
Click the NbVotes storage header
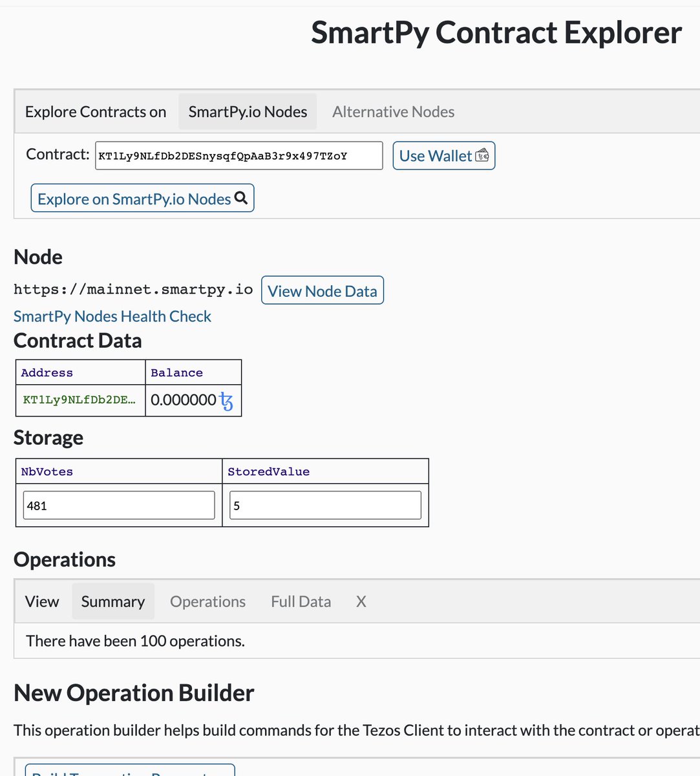click(47, 471)
